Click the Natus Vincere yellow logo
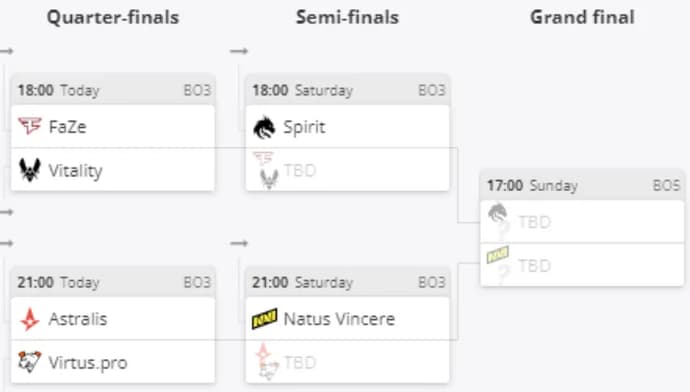Viewport: 690px width, 392px height. tap(264, 319)
